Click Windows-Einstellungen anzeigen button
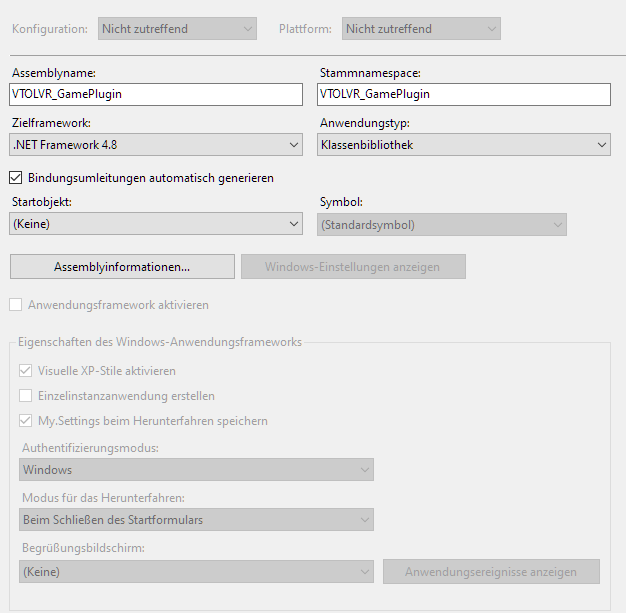 point(353,266)
